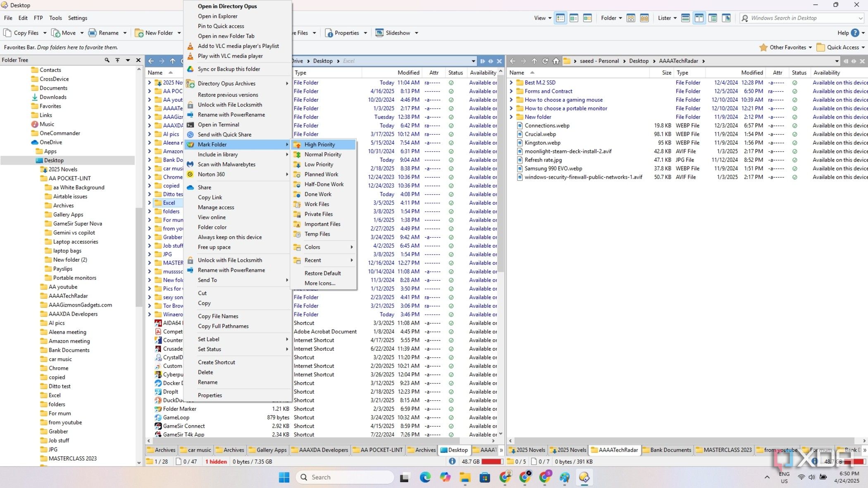
Task: Click the Rename toolbar button
Action: click(x=104, y=33)
